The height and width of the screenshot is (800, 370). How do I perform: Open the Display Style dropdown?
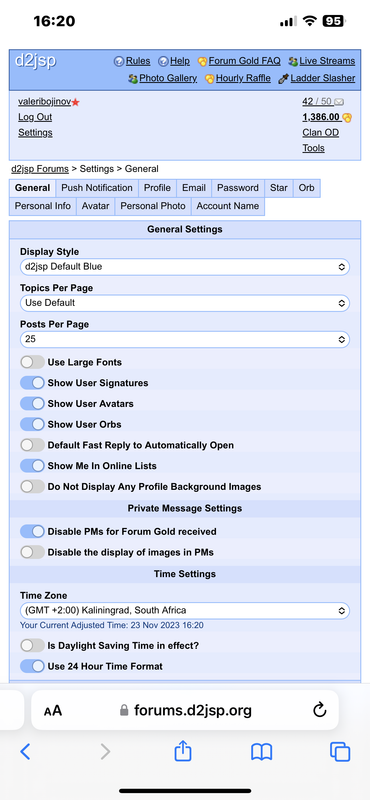click(x=185, y=266)
